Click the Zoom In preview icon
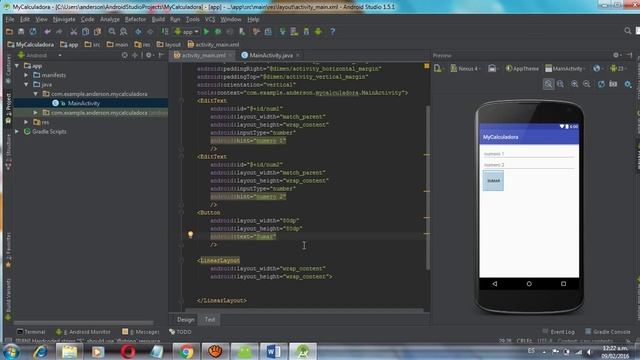640x360 pixels. pyautogui.click(x=574, y=84)
